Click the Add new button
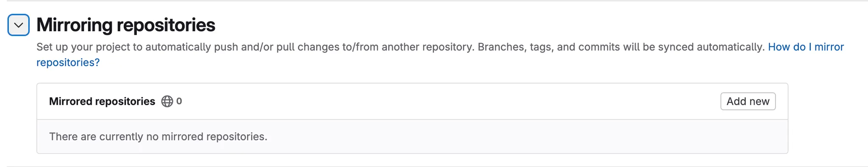 tap(748, 101)
